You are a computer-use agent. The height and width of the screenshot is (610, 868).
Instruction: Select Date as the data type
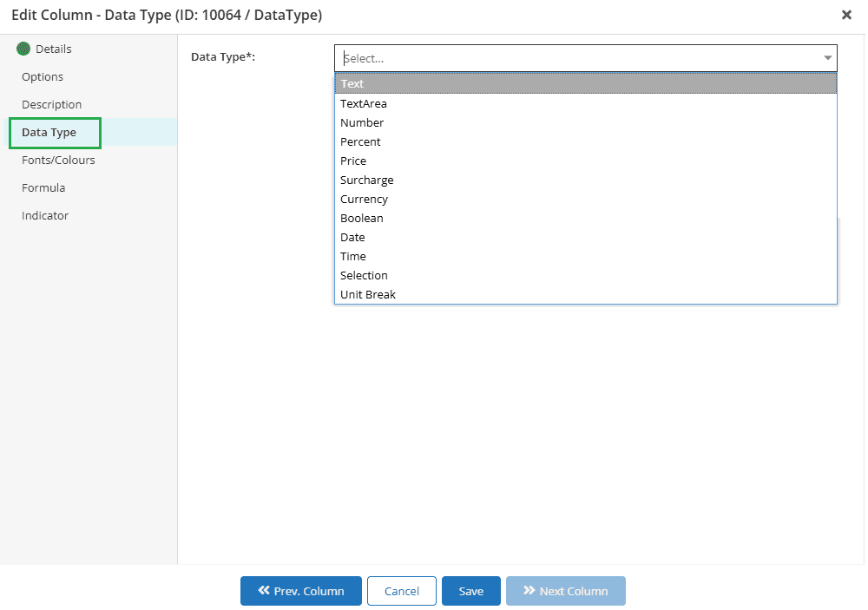coord(586,237)
